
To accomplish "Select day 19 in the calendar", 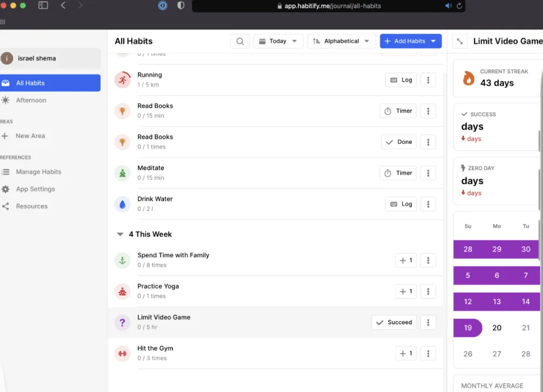I will [468, 328].
